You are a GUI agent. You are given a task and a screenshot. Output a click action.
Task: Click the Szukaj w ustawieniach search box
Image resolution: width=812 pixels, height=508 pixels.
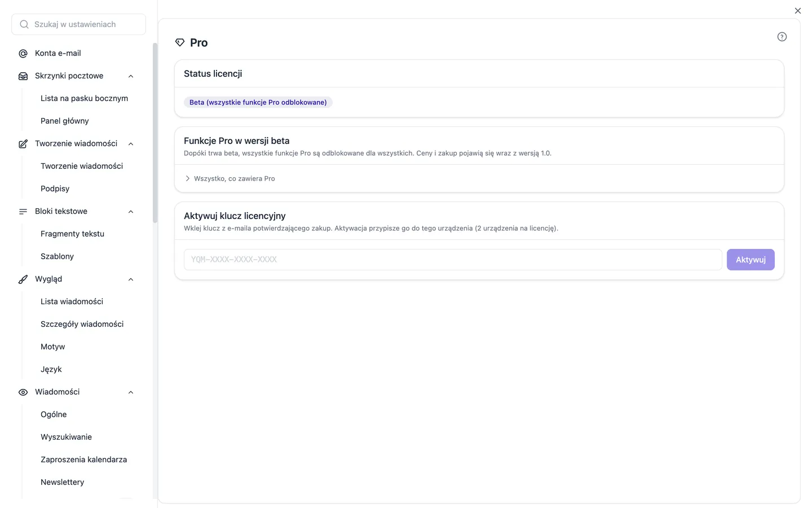pyautogui.click(x=78, y=24)
